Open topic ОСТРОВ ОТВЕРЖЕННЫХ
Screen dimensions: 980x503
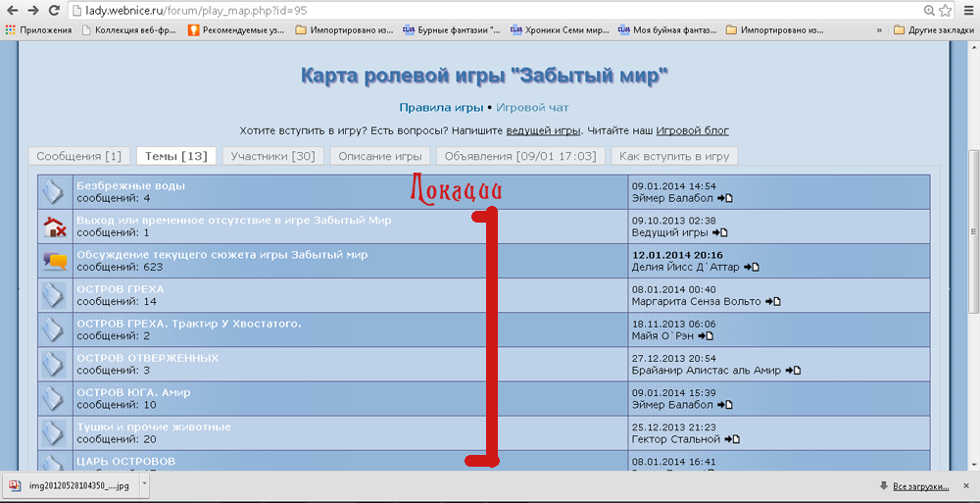click(148, 358)
